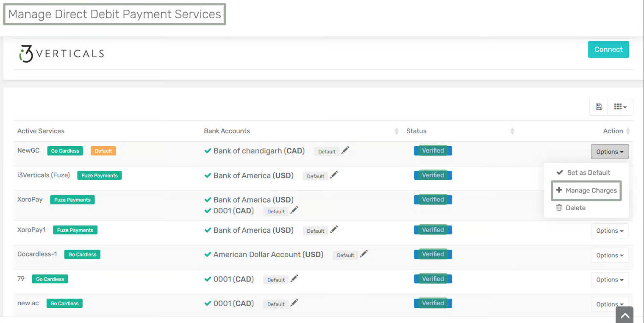Open Options dropdown for XoroPay1
This screenshot has width=644, height=323.
609,231
